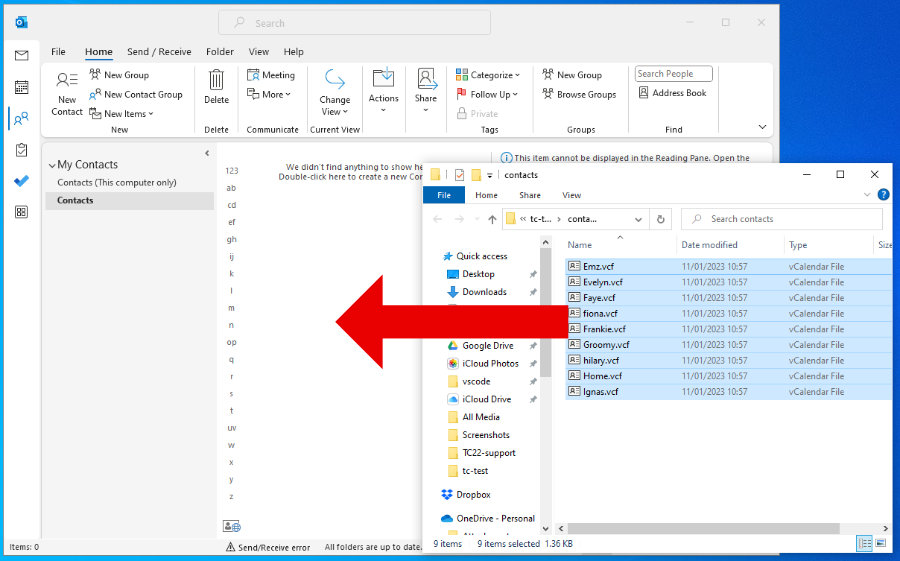The height and width of the screenshot is (561, 900).
Task: Open Google Drive in navigation pane
Action: pyautogui.click(x=487, y=346)
